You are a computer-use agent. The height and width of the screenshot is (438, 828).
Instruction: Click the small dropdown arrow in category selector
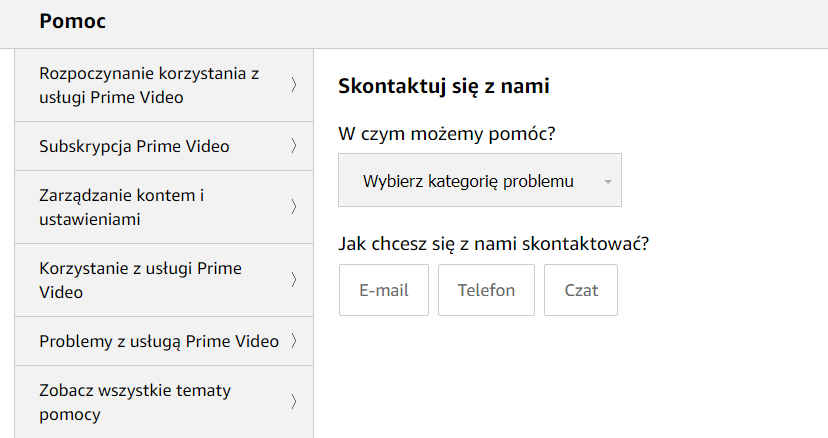click(x=607, y=182)
